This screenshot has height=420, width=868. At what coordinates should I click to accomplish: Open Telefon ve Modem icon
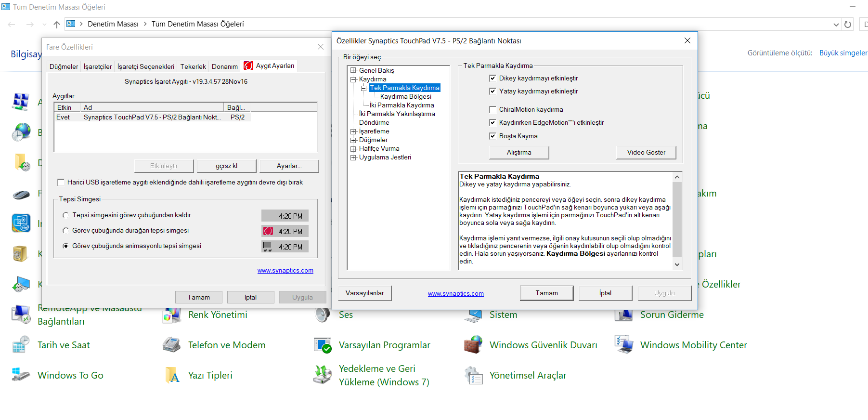coord(172,345)
